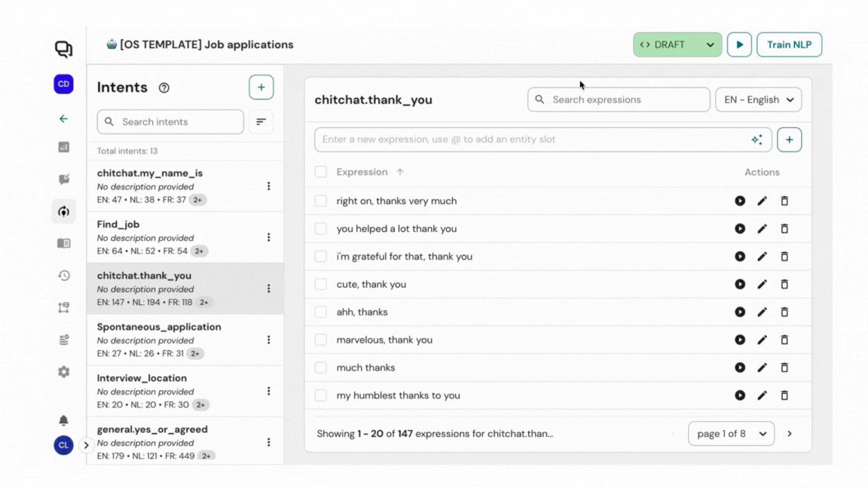Test the 'right on, thanks very much' expression
Screen dimensions: 868x488
(740, 201)
